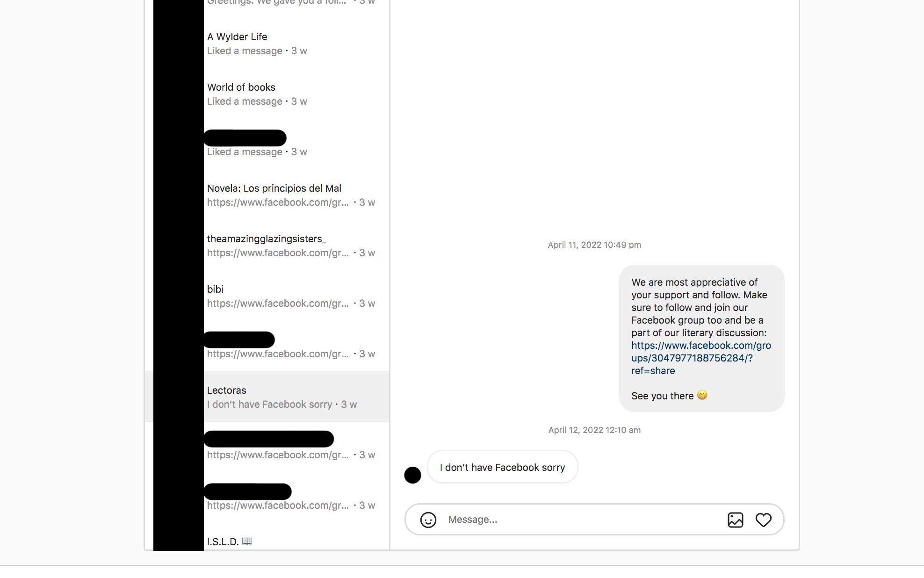Click the open book emoji beside I.S.L.D.

click(247, 541)
